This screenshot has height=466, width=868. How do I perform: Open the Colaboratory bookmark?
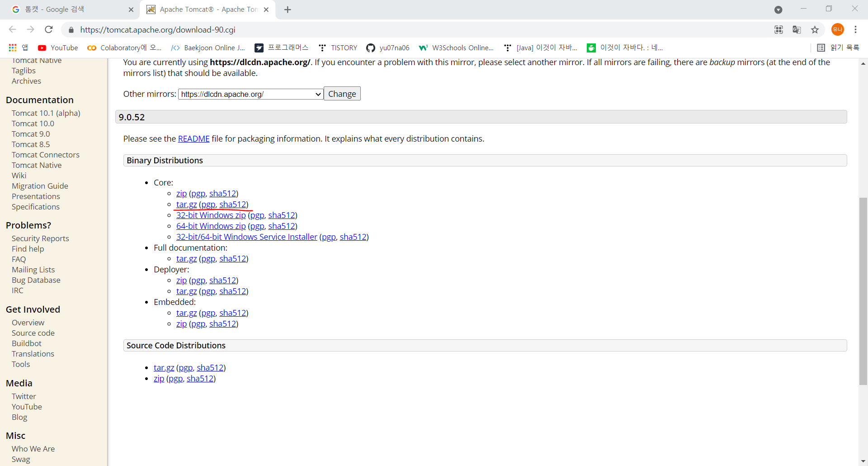coord(124,48)
